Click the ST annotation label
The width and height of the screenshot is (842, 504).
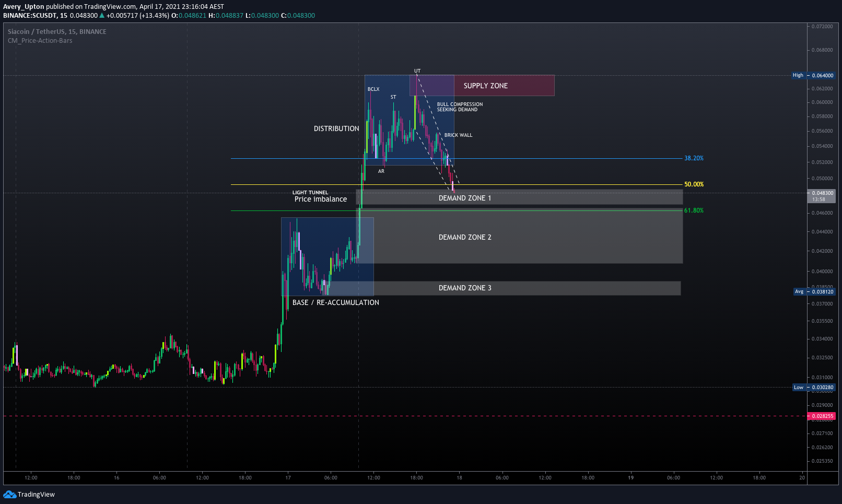(393, 97)
